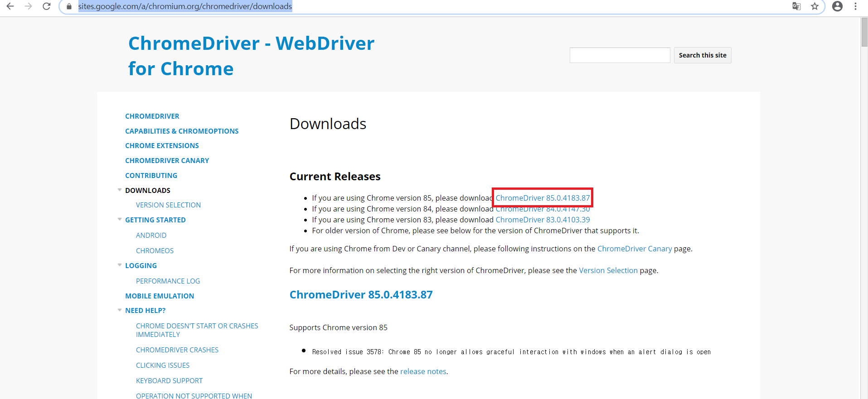Open the ChromeOS sidebar sub-item
Image resolution: width=868 pixels, height=399 pixels.
coord(155,251)
